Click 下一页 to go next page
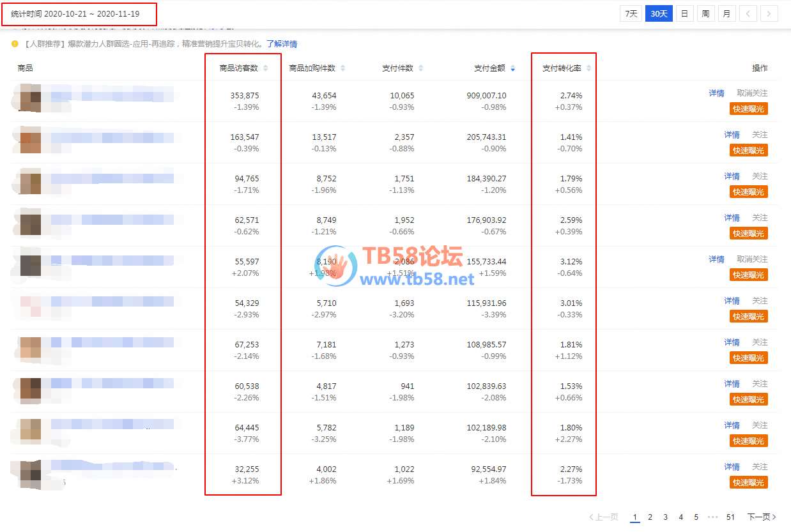The width and height of the screenshot is (791, 532). click(762, 517)
